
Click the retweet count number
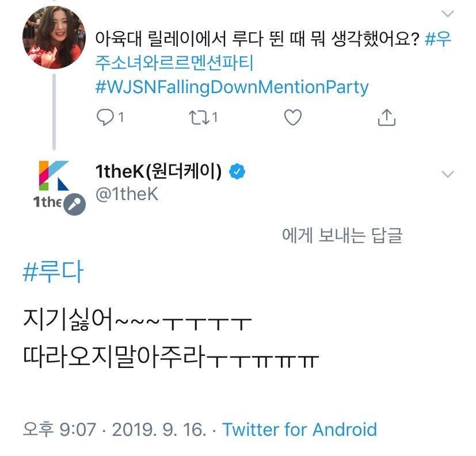pyautogui.click(x=215, y=117)
